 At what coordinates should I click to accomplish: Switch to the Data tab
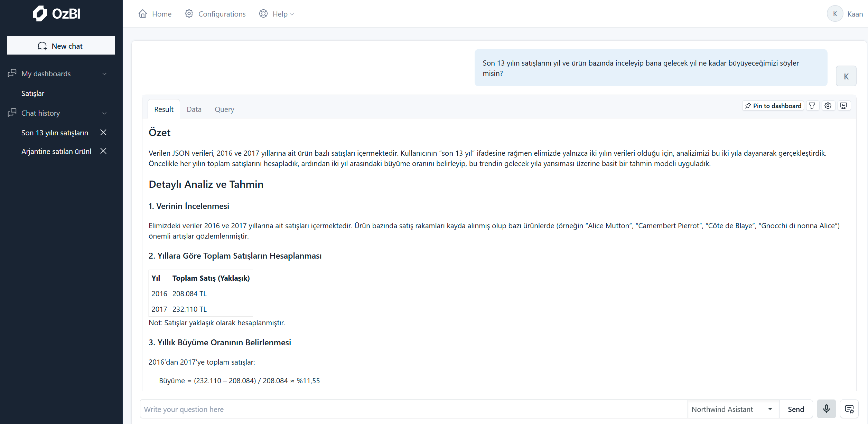[194, 109]
